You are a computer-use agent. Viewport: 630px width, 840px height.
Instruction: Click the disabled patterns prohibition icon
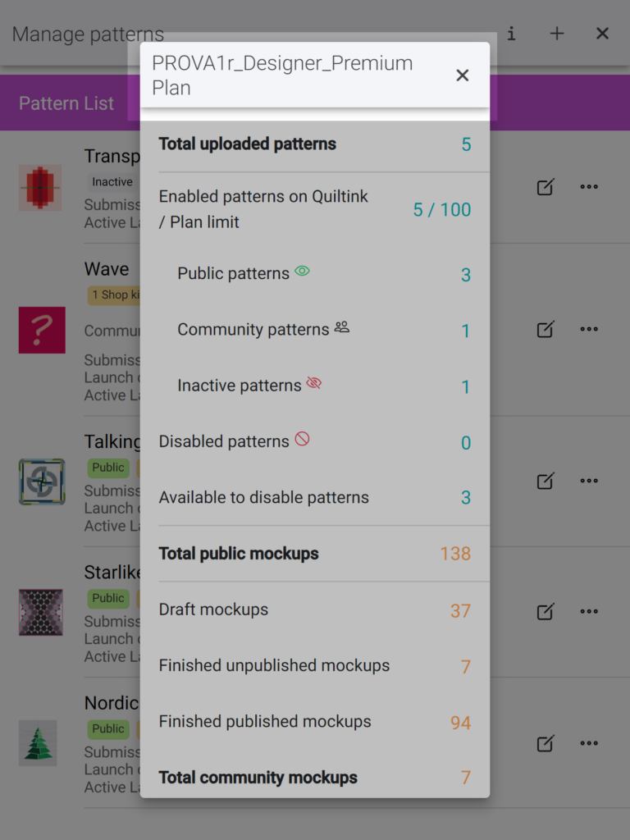302,440
